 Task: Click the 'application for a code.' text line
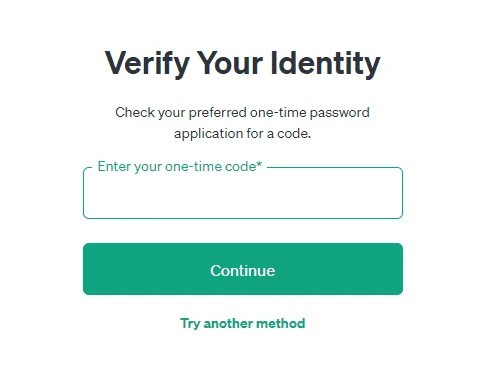point(242,134)
